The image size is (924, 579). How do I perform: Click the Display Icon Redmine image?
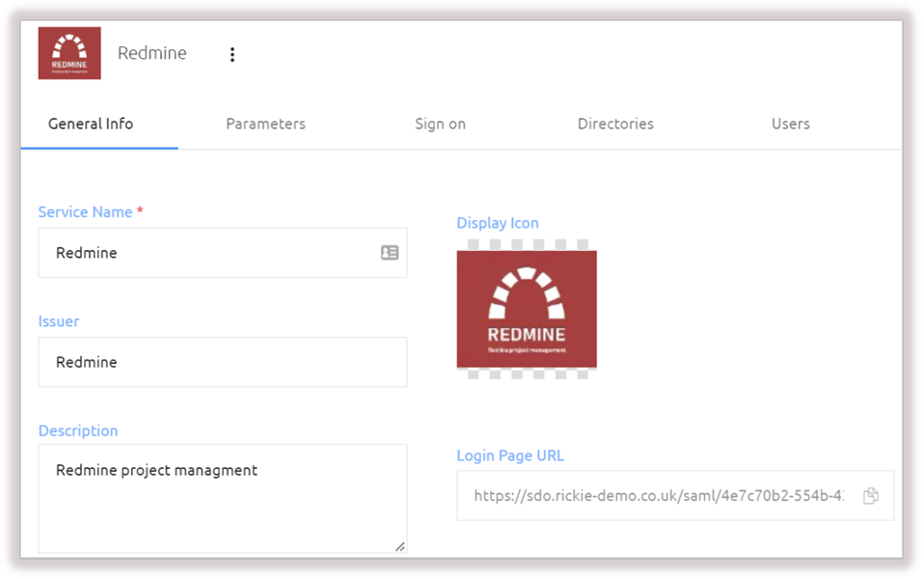[x=527, y=310]
